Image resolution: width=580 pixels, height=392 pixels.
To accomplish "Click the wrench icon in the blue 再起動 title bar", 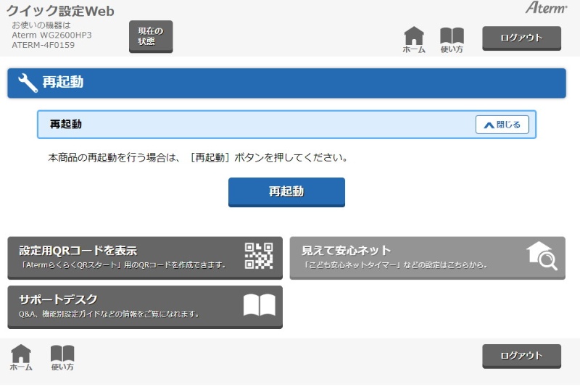I will [x=28, y=83].
